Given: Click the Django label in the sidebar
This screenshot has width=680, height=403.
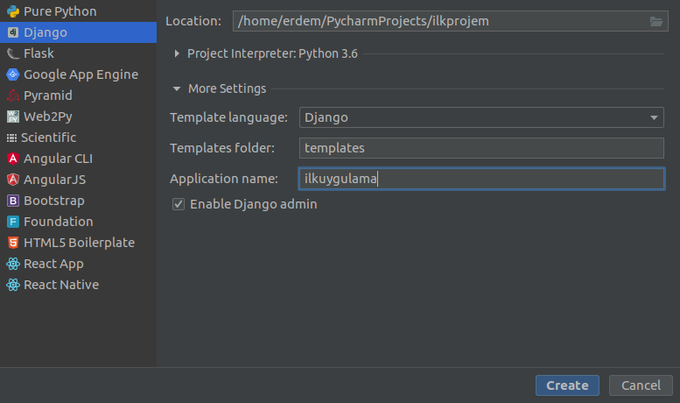Looking at the screenshot, I should (46, 33).
